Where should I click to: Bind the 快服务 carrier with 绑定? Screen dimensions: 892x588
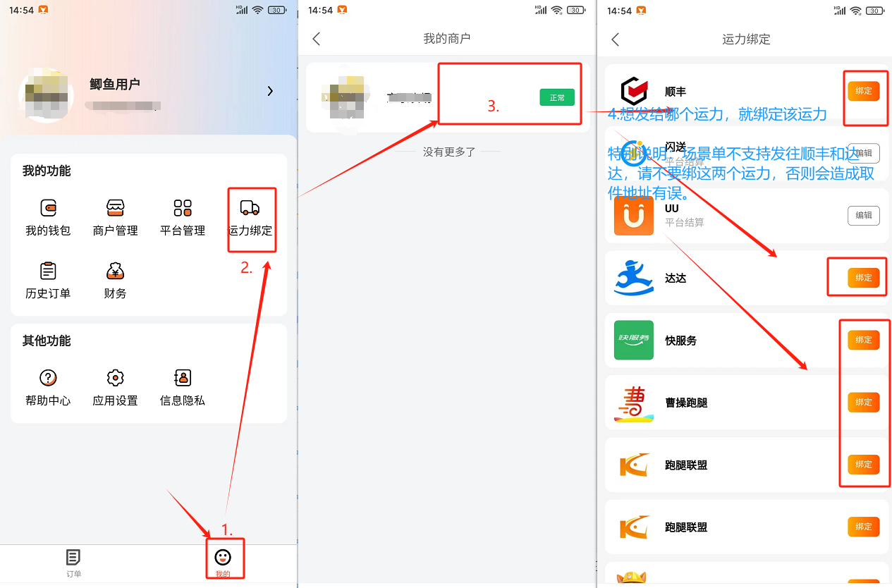pyautogui.click(x=864, y=340)
